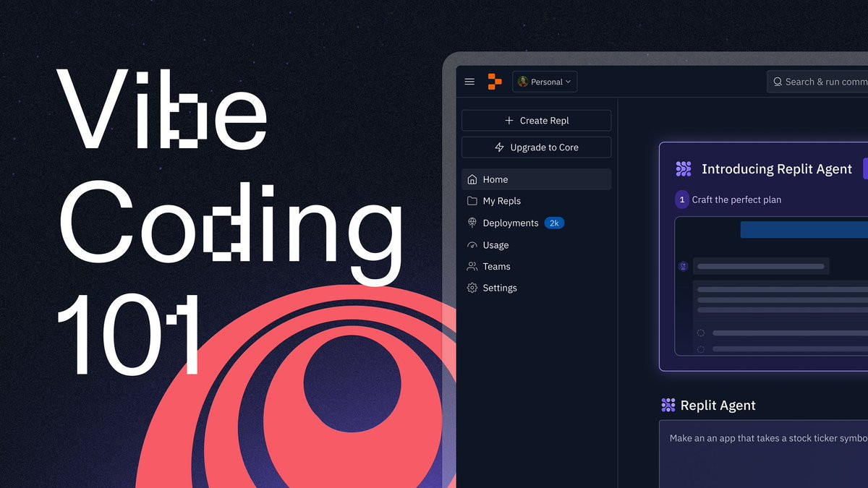Click the agent icon beside Replit Agent title

pyautogui.click(x=668, y=405)
